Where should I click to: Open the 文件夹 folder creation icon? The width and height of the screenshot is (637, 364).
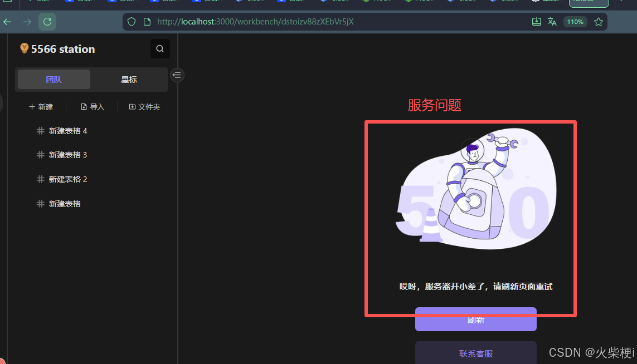(x=132, y=106)
